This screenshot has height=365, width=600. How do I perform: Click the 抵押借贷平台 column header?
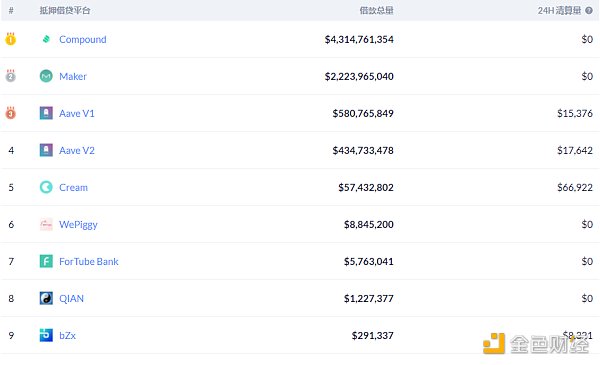pos(65,11)
